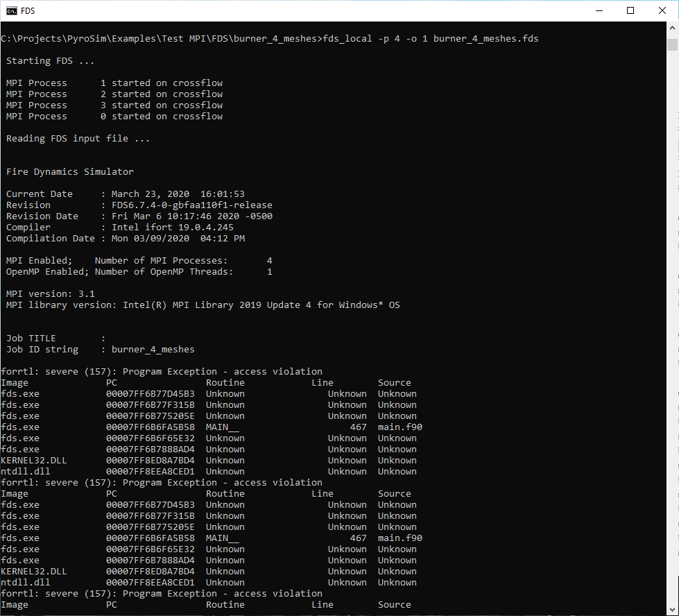Minimize the FDS console window
This screenshot has height=616, width=679.
click(x=599, y=10)
